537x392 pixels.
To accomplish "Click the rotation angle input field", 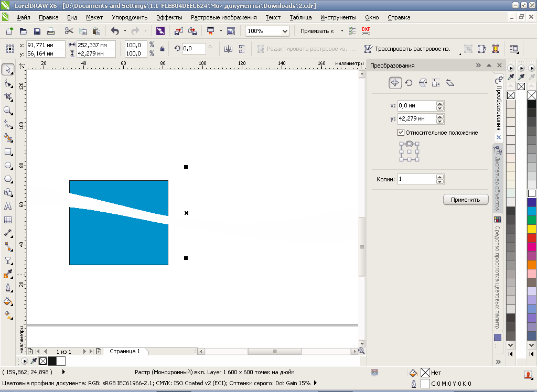I will (194, 49).
